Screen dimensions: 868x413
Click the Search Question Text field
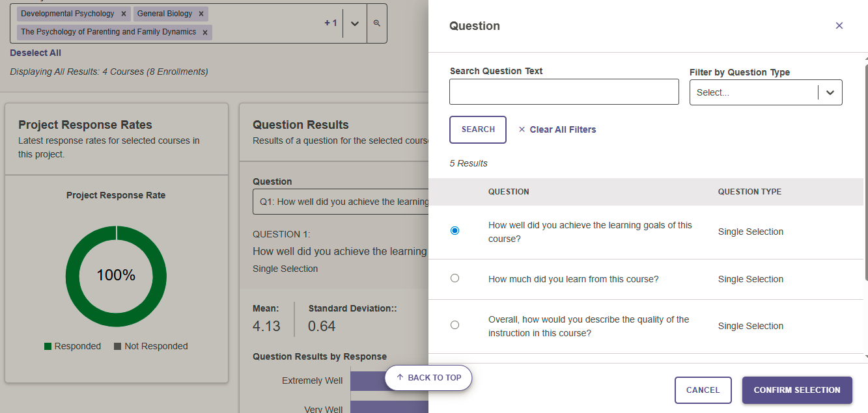[x=564, y=92]
